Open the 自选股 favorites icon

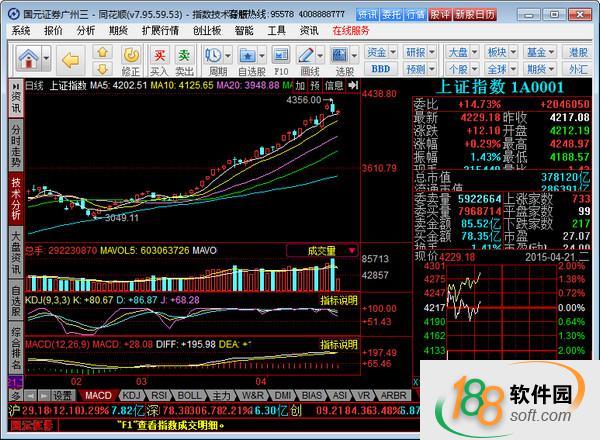[247, 56]
